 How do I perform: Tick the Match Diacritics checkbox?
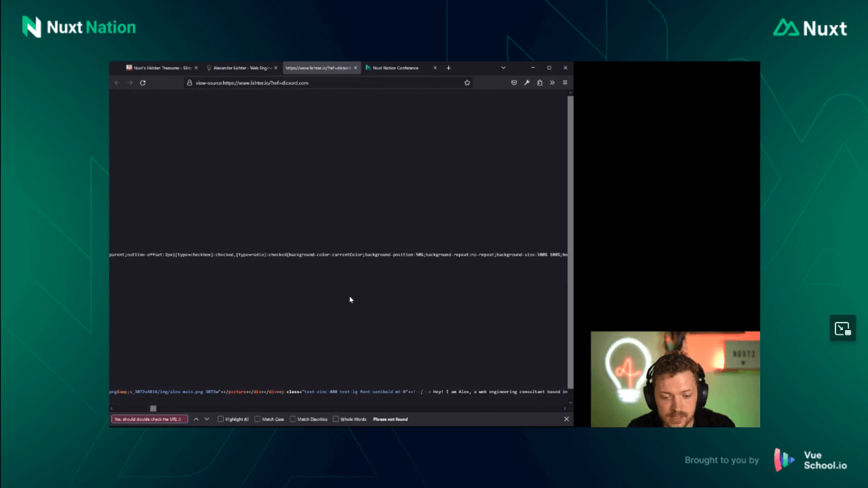click(x=292, y=420)
